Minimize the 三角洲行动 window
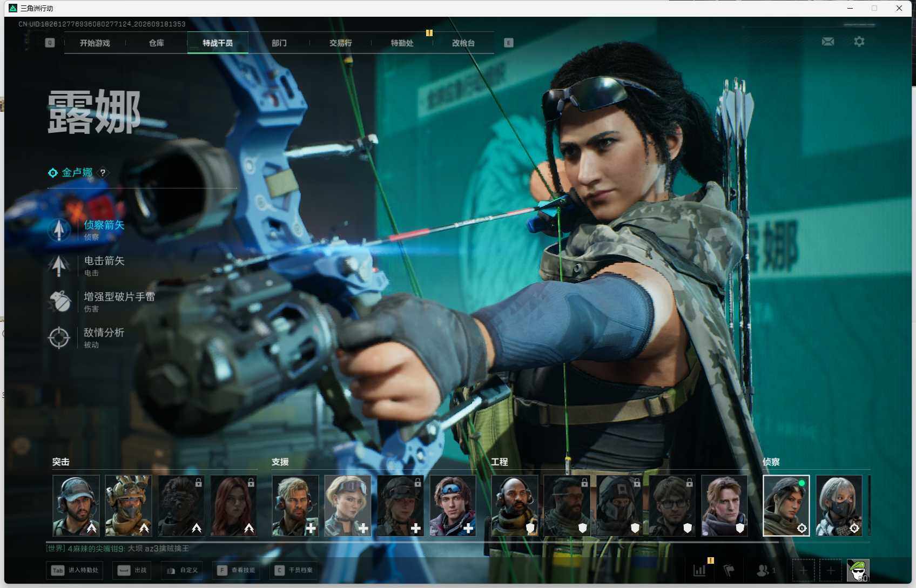Image resolution: width=916 pixels, height=588 pixels. 850,8
